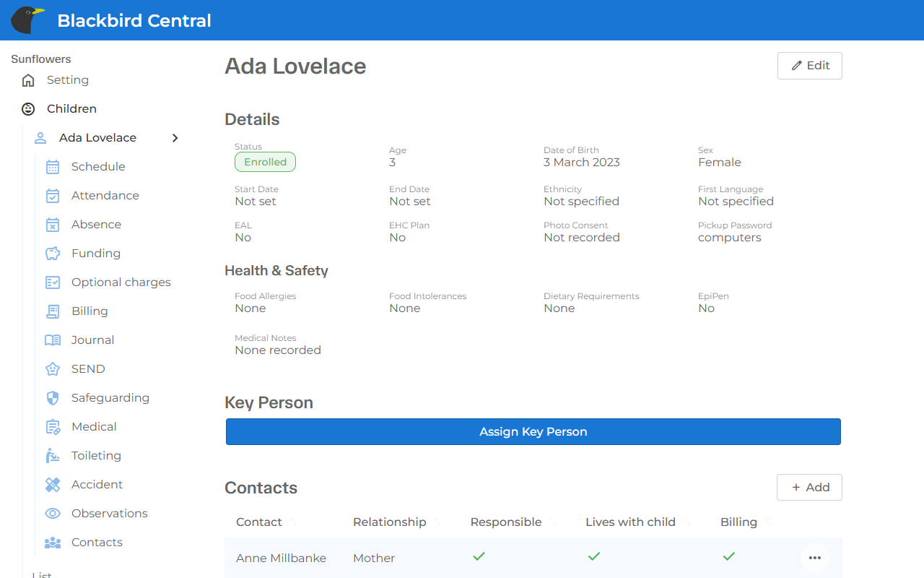Viewport: 924px width, 578px height.
Task: Click the Photo Consent value Not recorded
Action: pyautogui.click(x=582, y=238)
